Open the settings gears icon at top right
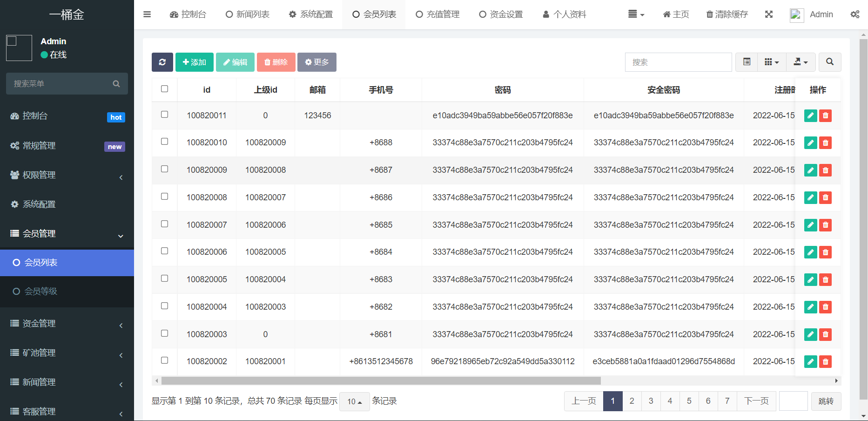The width and height of the screenshot is (868, 421). (x=855, y=14)
